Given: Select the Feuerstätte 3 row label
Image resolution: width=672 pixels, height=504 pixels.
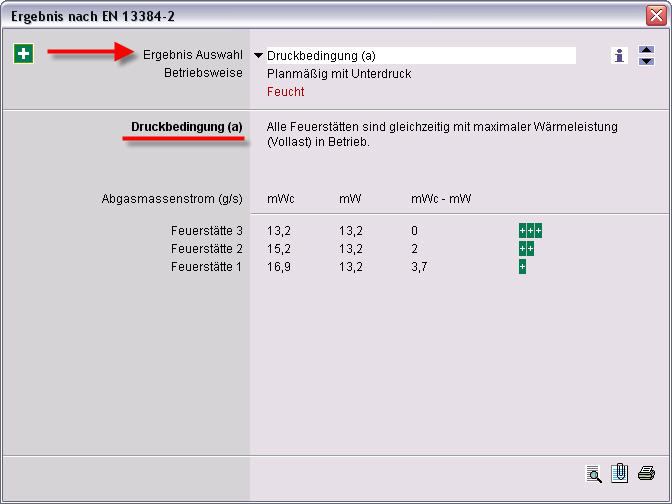Looking at the screenshot, I should click(x=207, y=231).
